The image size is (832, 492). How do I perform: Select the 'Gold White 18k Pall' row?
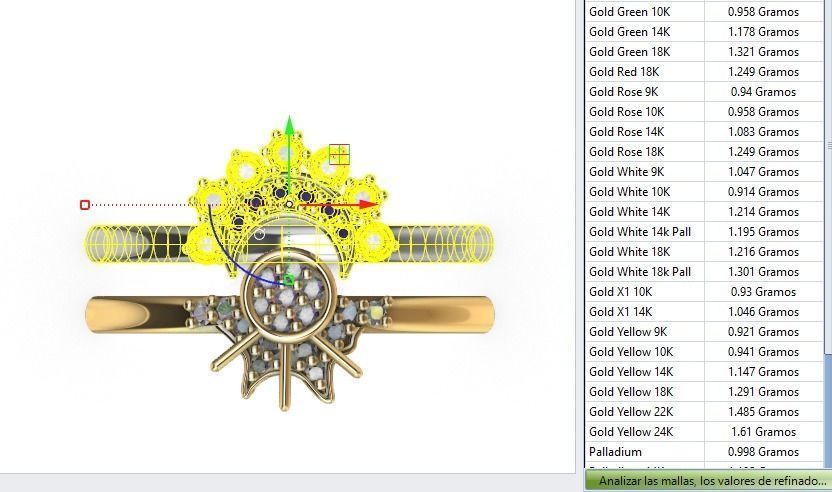pyautogui.click(x=704, y=272)
